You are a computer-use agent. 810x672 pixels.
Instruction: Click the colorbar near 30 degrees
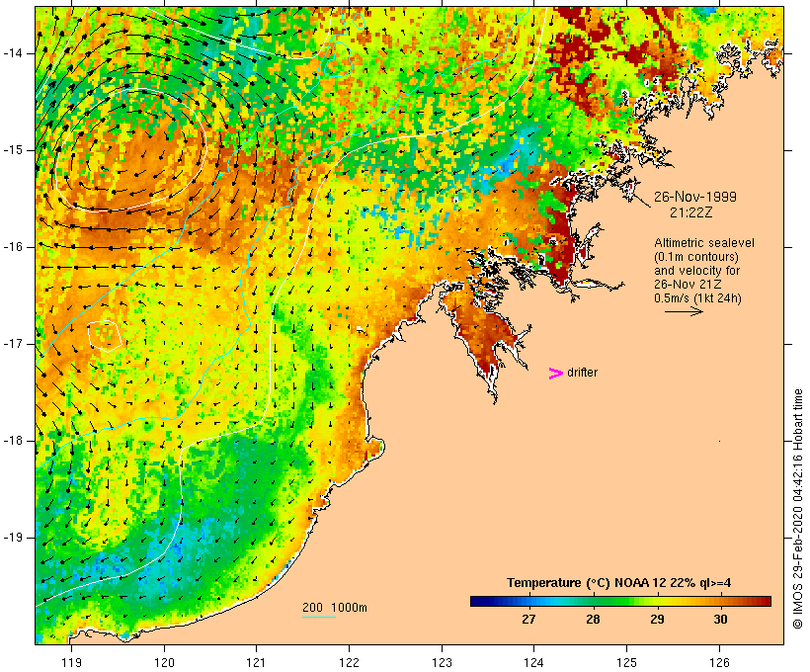720,601
